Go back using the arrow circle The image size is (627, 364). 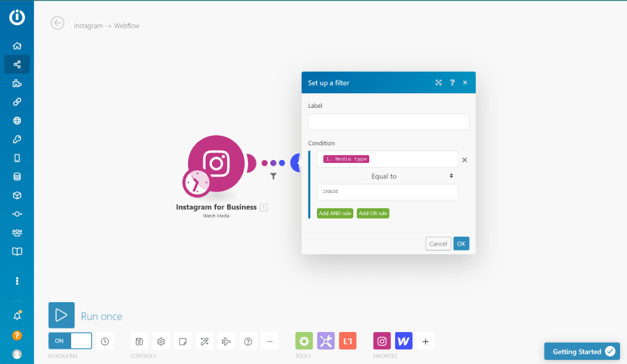57,23
